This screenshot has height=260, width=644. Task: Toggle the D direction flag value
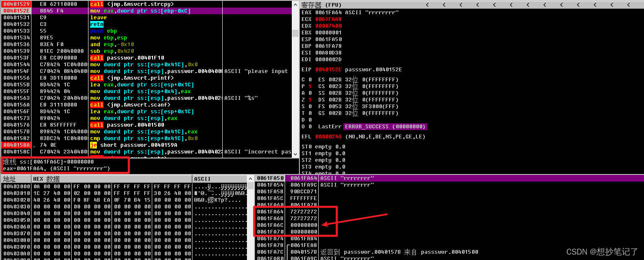pyautogui.click(x=310, y=120)
